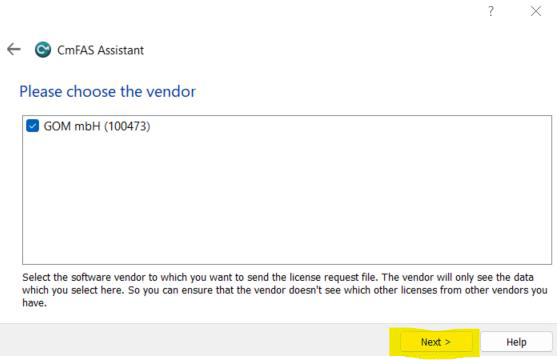Screen dimensions: 557x361
Task: Click the 'Please choose the vendor' heading
Action: [108, 92]
